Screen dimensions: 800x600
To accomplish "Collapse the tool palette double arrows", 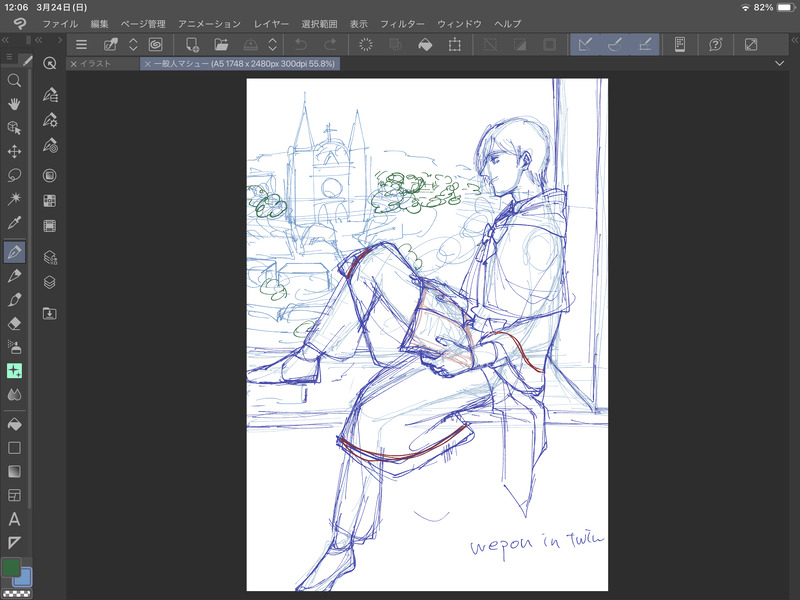I will (x=6, y=40).
